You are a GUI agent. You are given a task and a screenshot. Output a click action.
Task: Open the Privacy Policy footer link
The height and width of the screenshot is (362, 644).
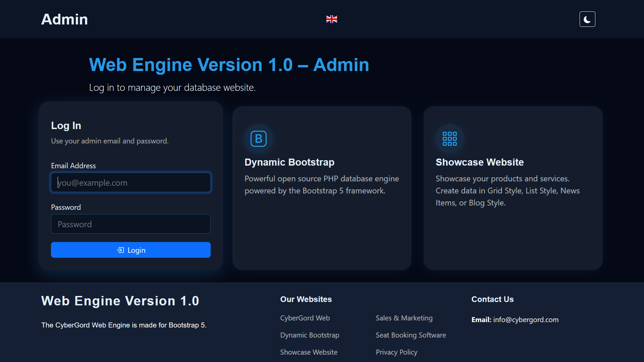coord(396,352)
